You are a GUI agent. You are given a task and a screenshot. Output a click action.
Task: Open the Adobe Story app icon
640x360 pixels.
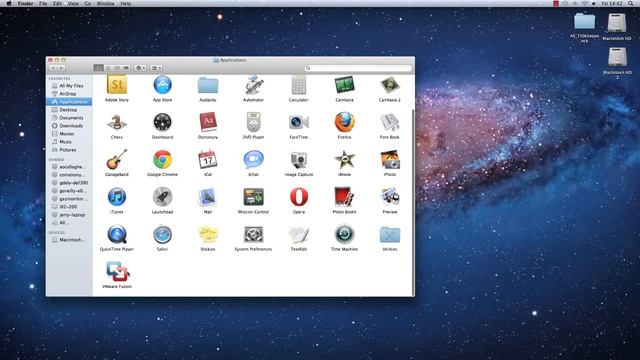click(x=117, y=85)
